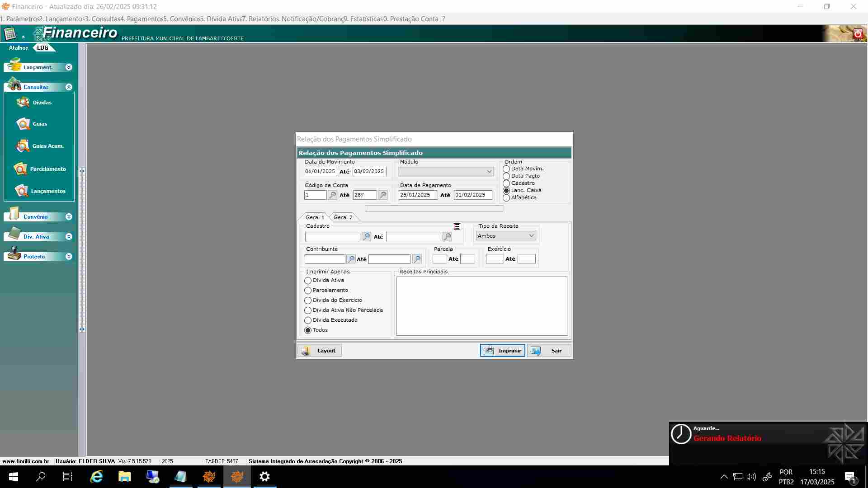The image size is (868, 488).
Task: Switch to the Geral 2 tab
Action: click(x=343, y=217)
